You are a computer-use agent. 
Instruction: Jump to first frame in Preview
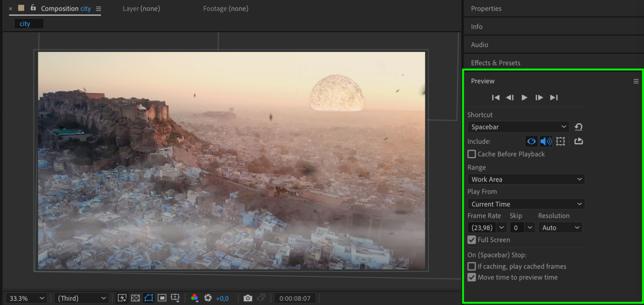click(495, 97)
